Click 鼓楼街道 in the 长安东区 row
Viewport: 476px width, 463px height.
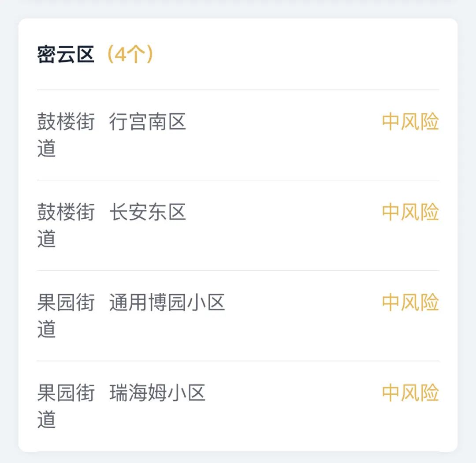pos(66,225)
